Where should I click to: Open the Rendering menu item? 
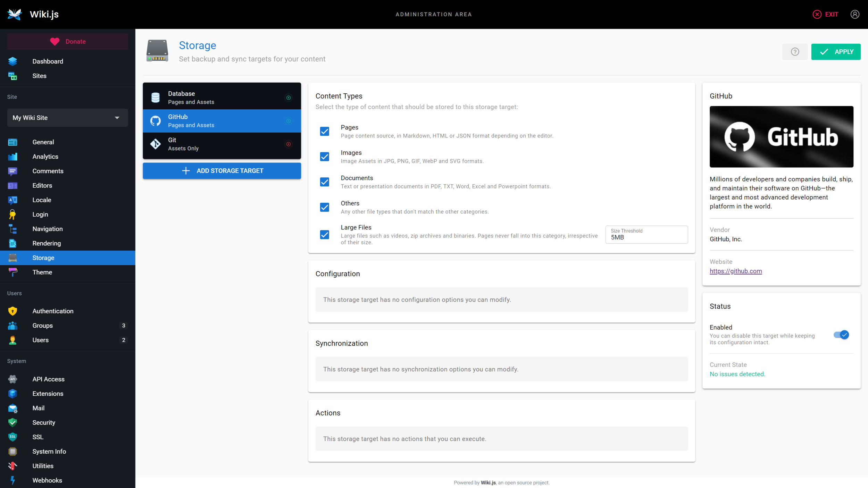[47, 243]
